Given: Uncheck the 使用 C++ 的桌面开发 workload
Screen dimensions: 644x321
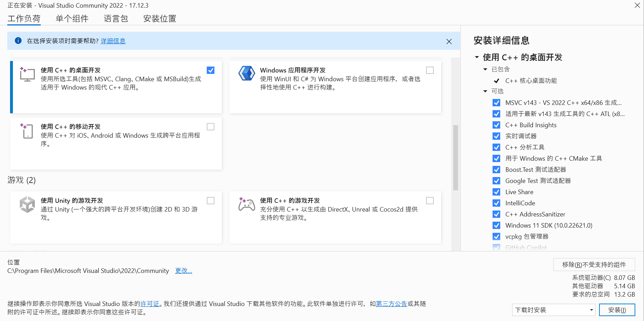Looking at the screenshot, I should pyautogui.click(x=210, y=70).
